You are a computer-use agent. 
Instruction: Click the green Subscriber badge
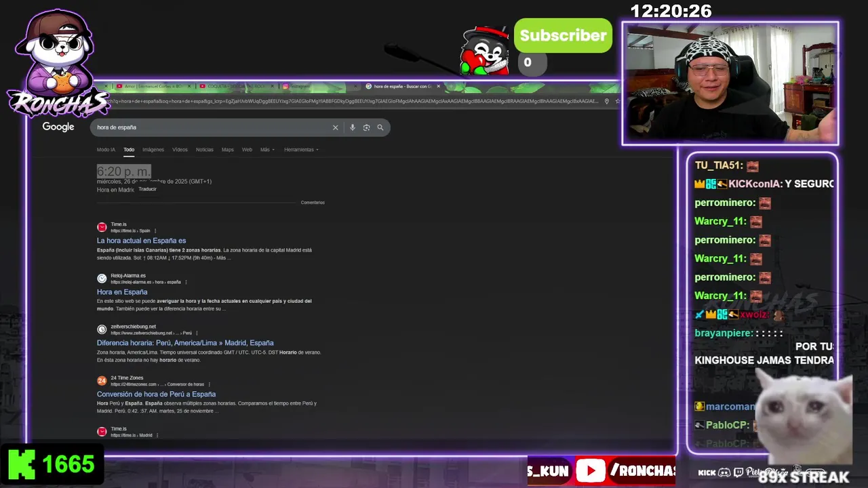point(563,35)
